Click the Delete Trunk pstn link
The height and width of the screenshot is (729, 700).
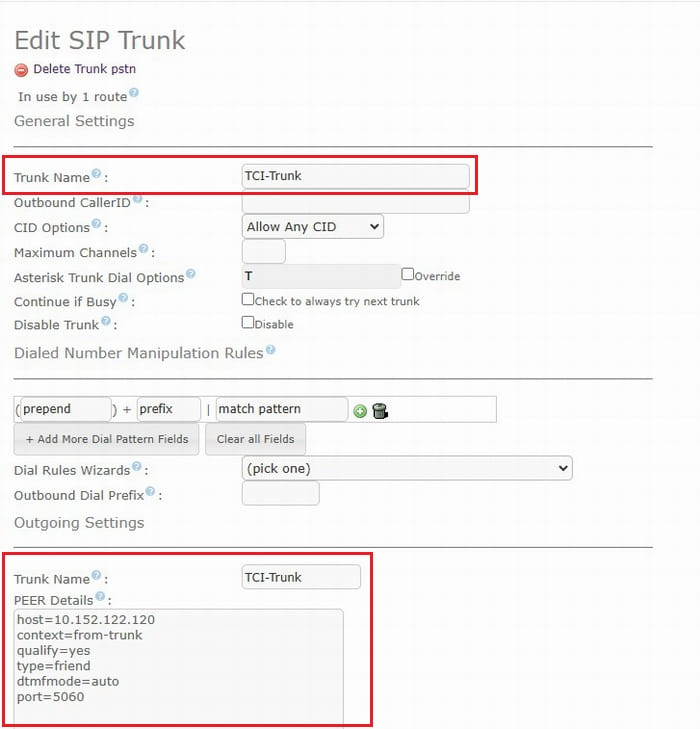click(84, 69)
